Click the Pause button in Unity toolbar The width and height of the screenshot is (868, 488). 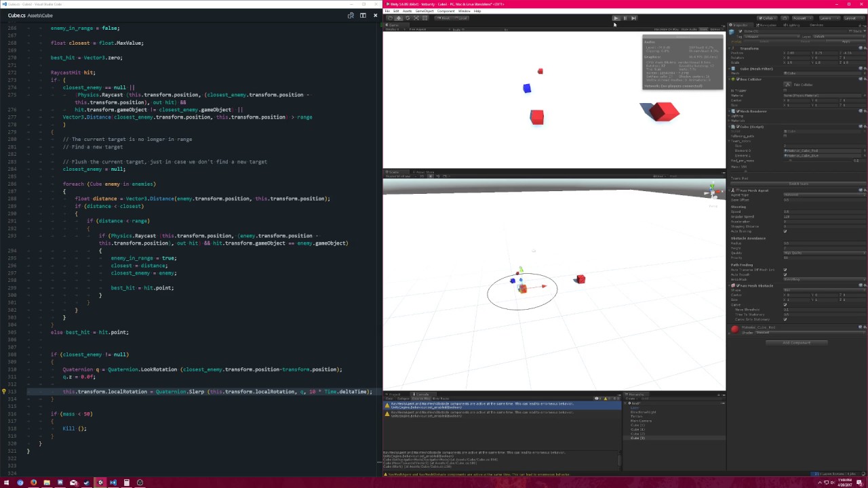[625, 18]
